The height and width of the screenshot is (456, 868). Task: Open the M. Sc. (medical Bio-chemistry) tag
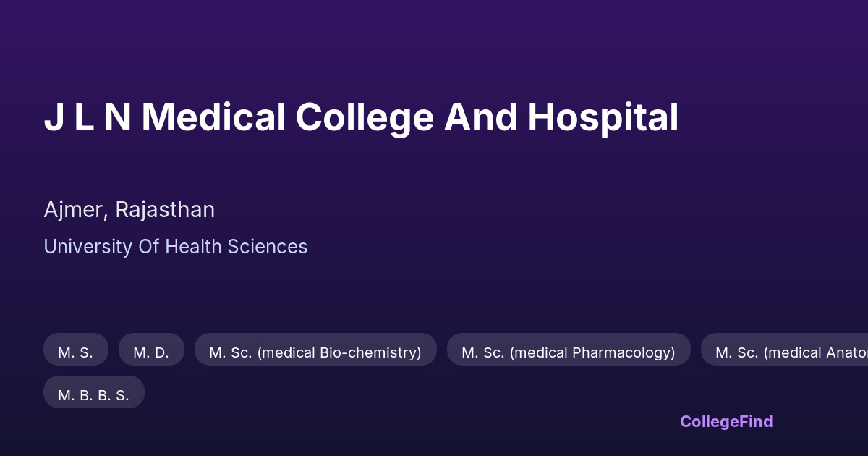pos(315,352)
